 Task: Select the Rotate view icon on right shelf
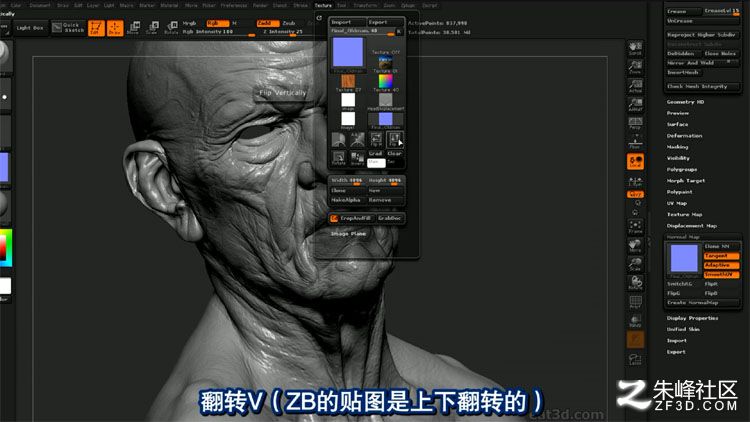coord(635,283)
